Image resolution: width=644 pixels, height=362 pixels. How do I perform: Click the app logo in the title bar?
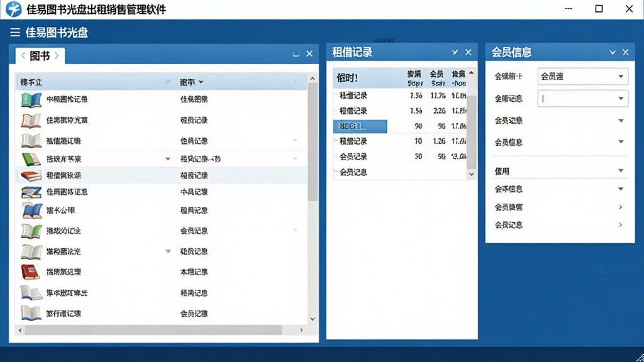point(13,9)
